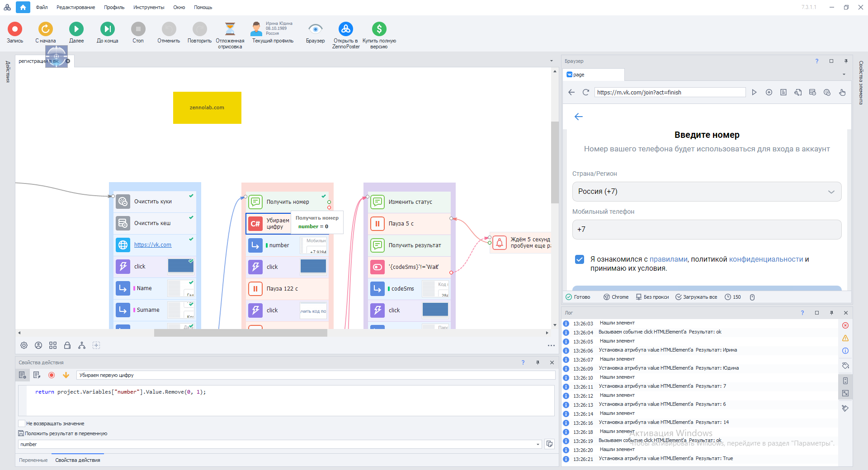Open the Окно menu

pos(179,7)
